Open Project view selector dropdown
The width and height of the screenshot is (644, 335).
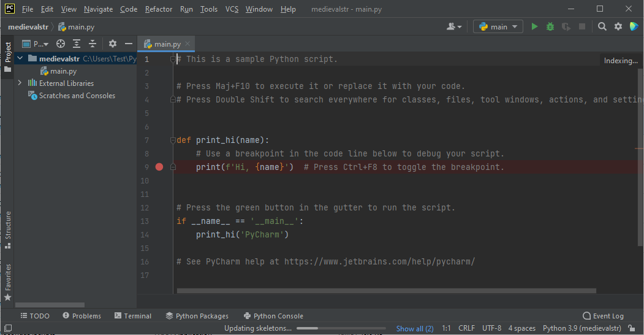(36, 44)
